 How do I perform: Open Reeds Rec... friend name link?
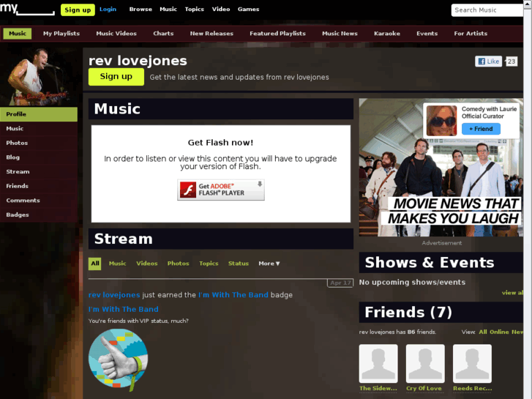(472, 388)
